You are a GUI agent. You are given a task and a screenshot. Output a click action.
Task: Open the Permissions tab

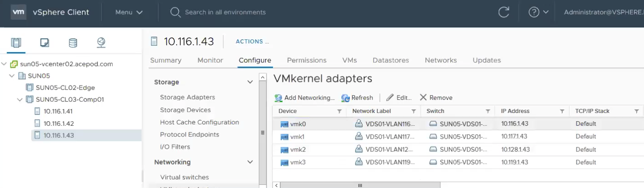pos(307,60)
